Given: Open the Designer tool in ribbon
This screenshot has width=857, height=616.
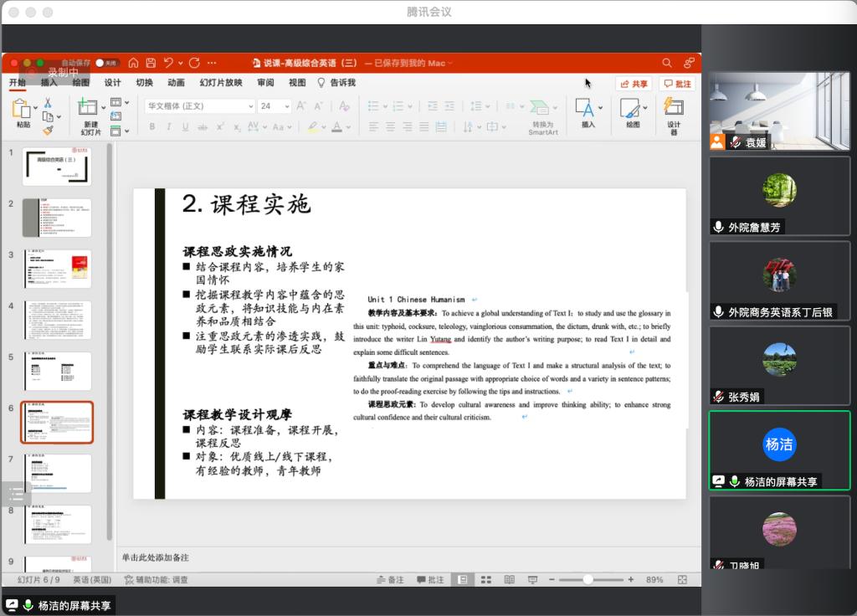Looking at the screenshot, I should point(674,115).
